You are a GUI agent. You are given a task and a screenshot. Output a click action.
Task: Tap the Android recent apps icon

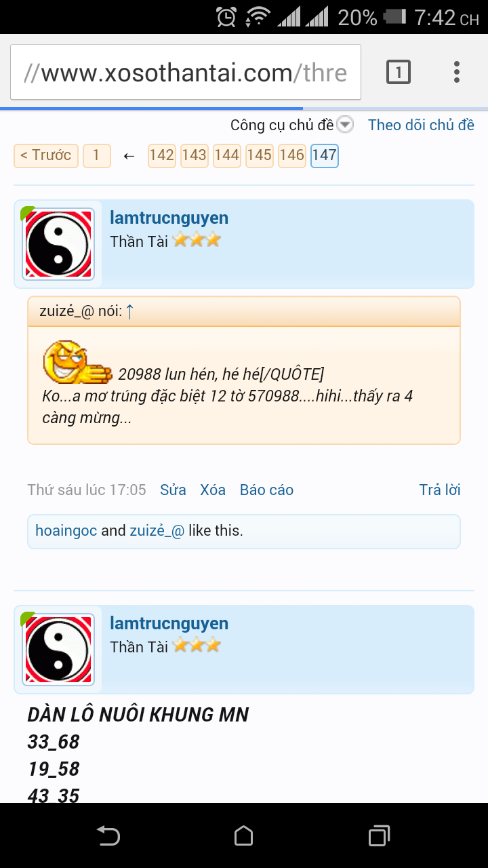(x=380, y=835)
